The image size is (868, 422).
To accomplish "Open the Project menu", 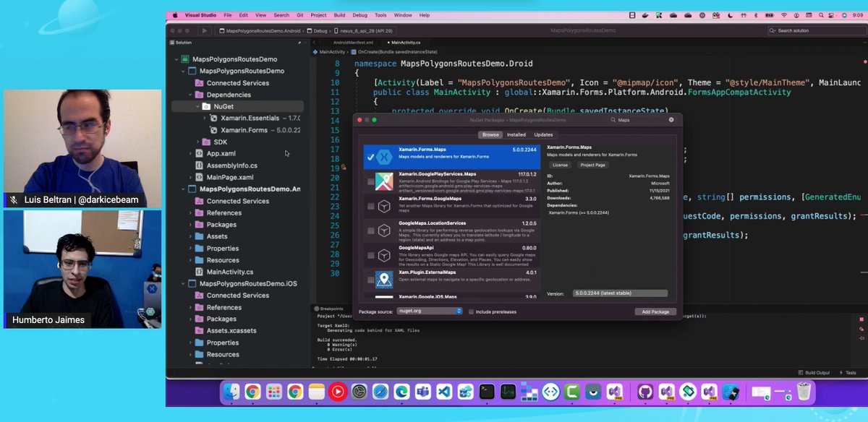I will point(318,15).
